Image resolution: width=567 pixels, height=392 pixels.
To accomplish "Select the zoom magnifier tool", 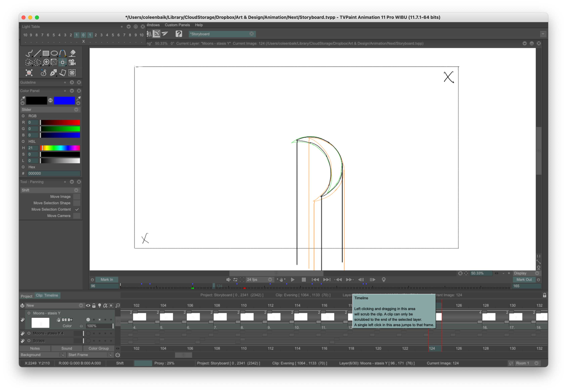I will point(46,62).
